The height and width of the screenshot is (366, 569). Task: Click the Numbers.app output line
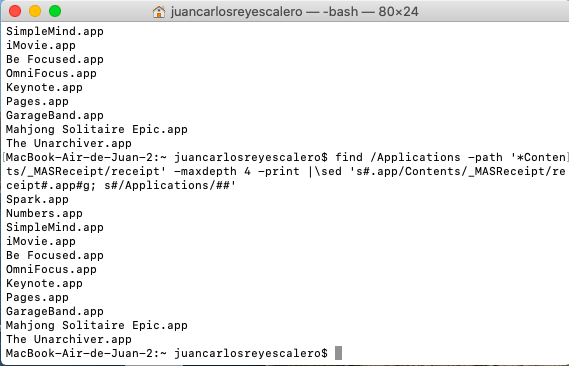(44, 213)
